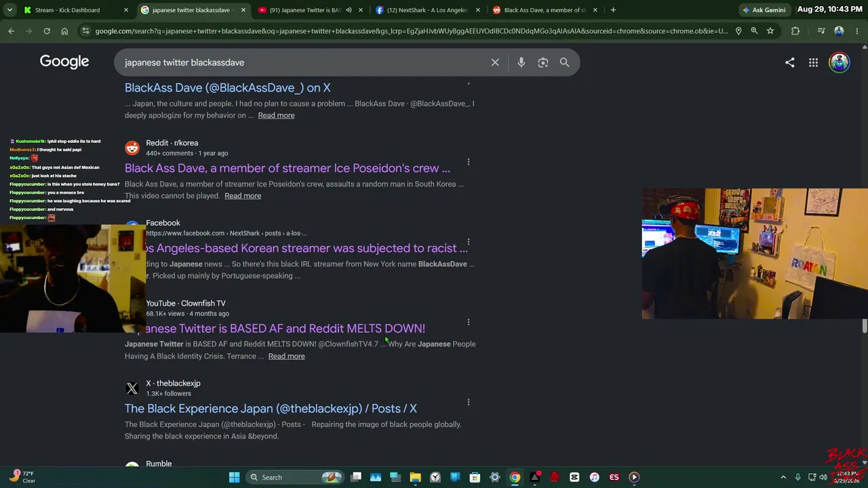The width and height of the screenshot is (868, 488).
Task: Go back to the previous page
Action: 12,30
